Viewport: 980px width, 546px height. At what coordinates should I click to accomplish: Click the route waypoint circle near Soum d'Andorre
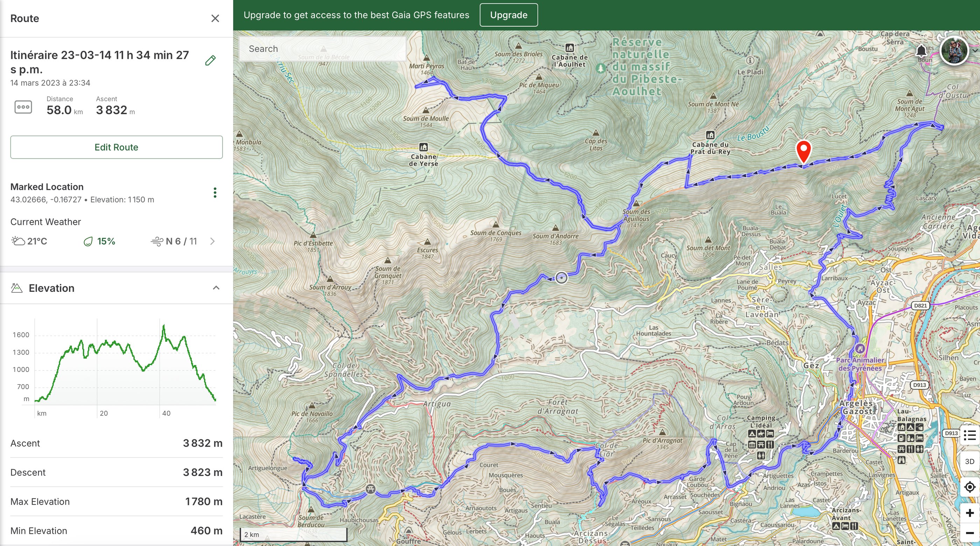pyautogui.click(x=561, y=278)
